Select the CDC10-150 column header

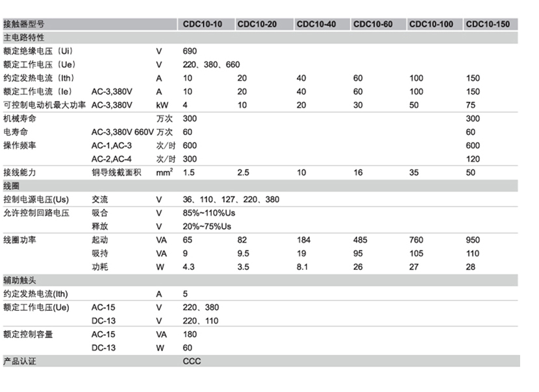pyautogui.click(x=488, y=24)
